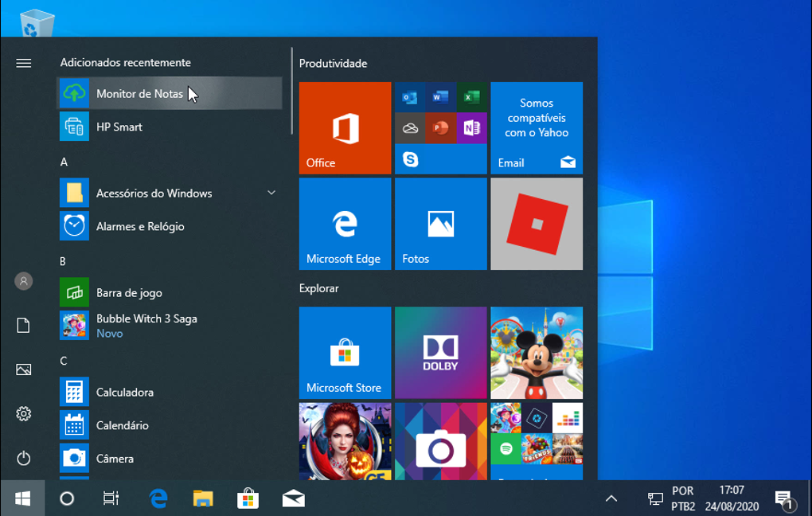Open Cortana search circle on taskbar

(x=67, y=498)
